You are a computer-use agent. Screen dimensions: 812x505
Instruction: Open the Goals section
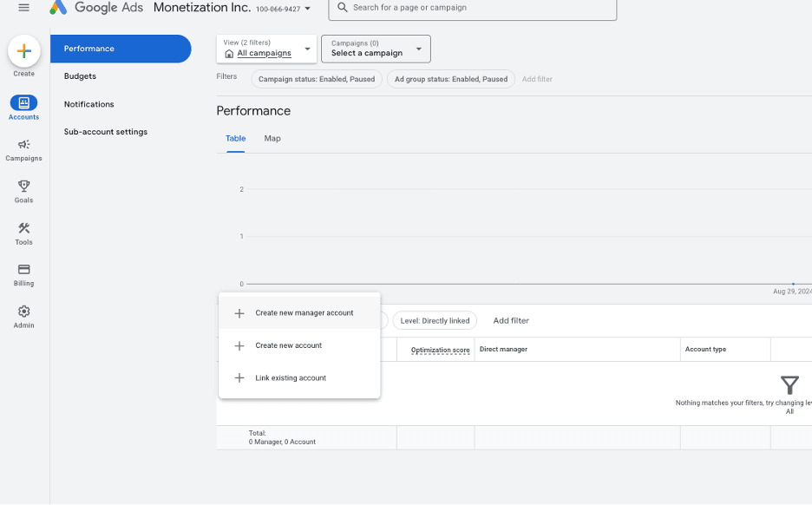pyautogui.click(x=23, y=189)
